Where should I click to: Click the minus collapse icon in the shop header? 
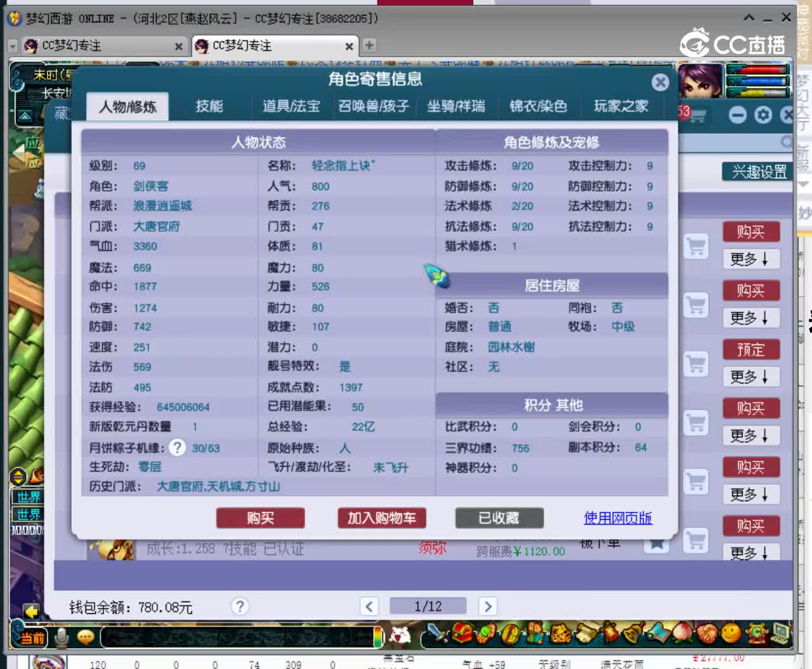(x=737, y=115)
